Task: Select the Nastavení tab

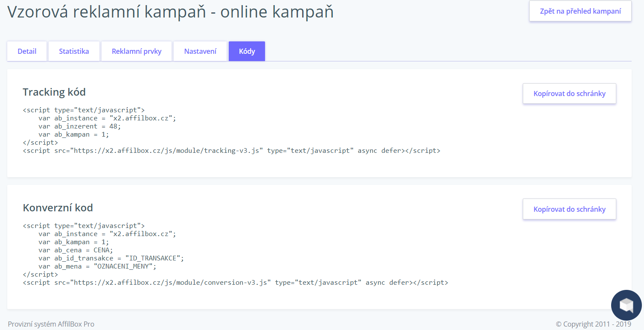Action: 200,51
